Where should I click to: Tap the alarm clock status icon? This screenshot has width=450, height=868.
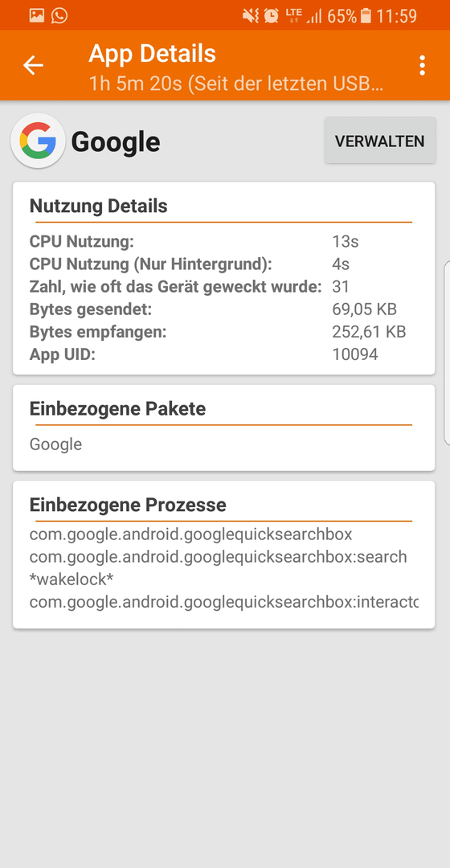[x=272, y=16]
